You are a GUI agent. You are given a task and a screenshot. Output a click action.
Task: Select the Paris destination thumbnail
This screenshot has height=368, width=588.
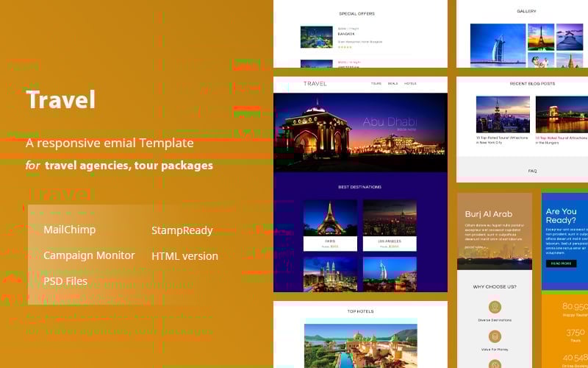coord(330,218)
